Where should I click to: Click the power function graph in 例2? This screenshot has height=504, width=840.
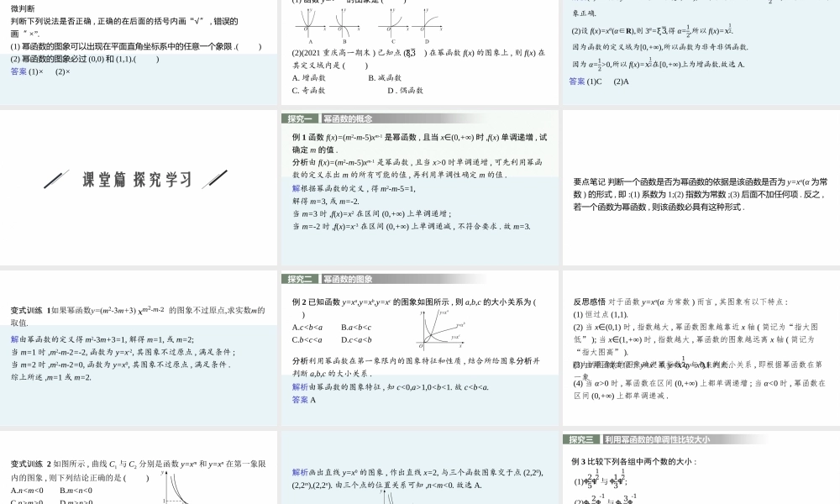coord(442,328)
